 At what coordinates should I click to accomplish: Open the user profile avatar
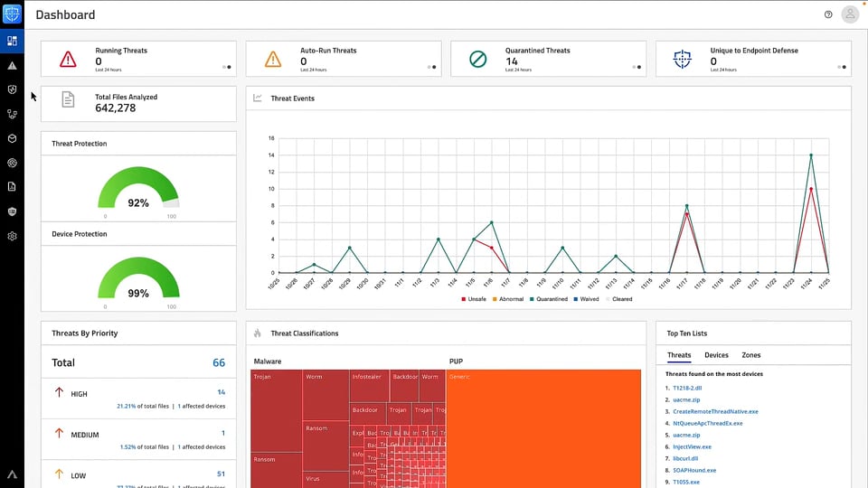(850, 14)
